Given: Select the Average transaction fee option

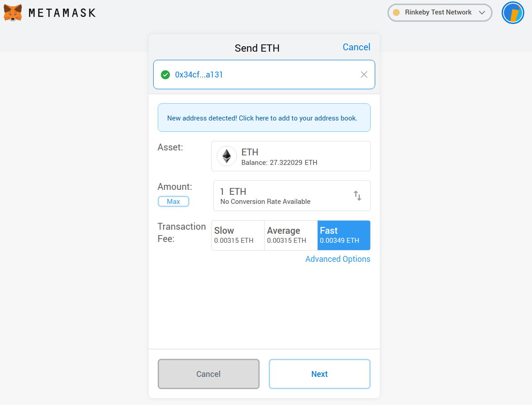Looking at the screenshot, I should pyautogui.click(x=291, y=236).
